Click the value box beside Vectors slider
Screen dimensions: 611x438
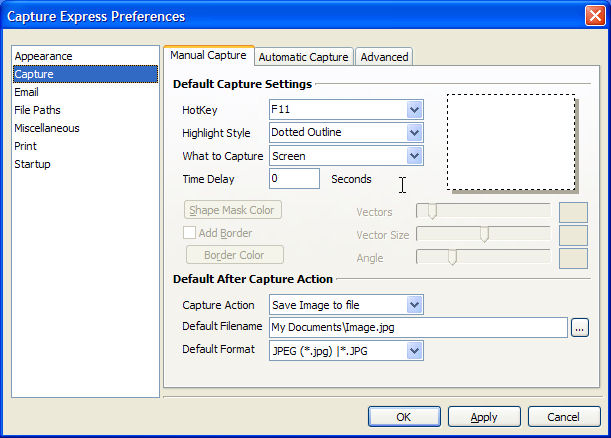573,212
